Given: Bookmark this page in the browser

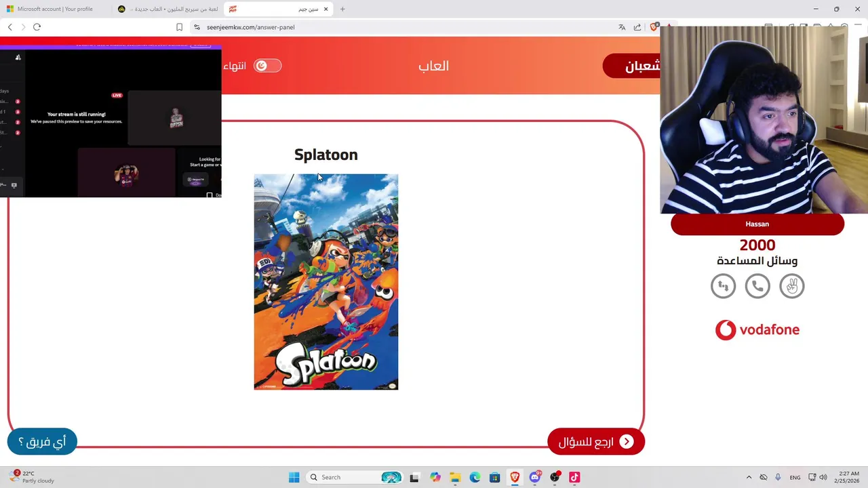Looking at the screenshot, I should tap(179, 27).
